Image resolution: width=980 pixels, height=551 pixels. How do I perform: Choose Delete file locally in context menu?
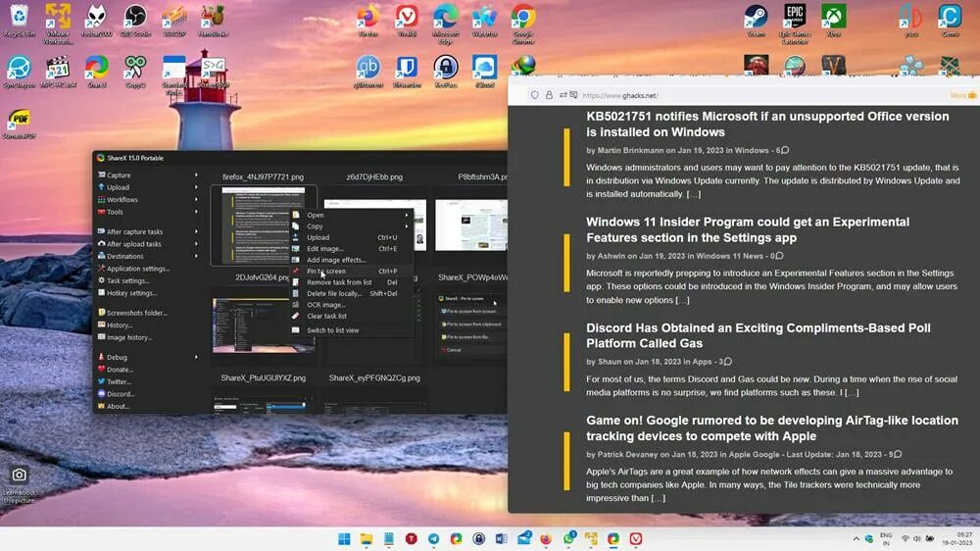351,293
